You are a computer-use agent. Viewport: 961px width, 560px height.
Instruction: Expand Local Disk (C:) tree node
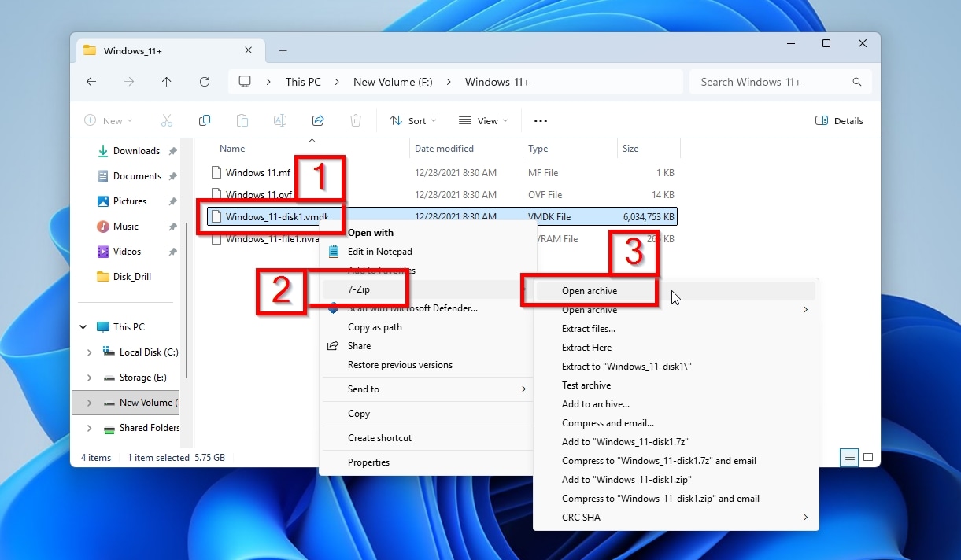[x=89, y=352]
